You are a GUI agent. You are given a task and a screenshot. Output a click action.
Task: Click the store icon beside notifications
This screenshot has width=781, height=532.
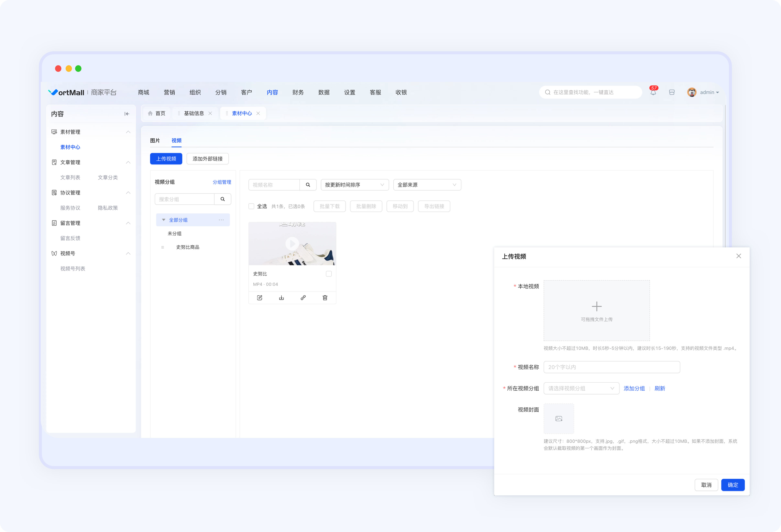coord(671,92)
